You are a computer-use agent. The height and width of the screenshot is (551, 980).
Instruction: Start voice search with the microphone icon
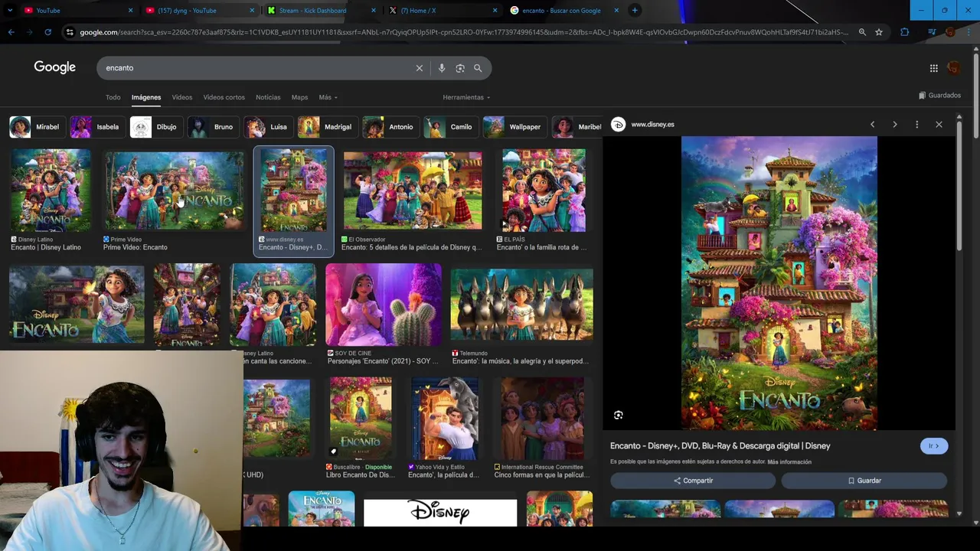point(442,68)
